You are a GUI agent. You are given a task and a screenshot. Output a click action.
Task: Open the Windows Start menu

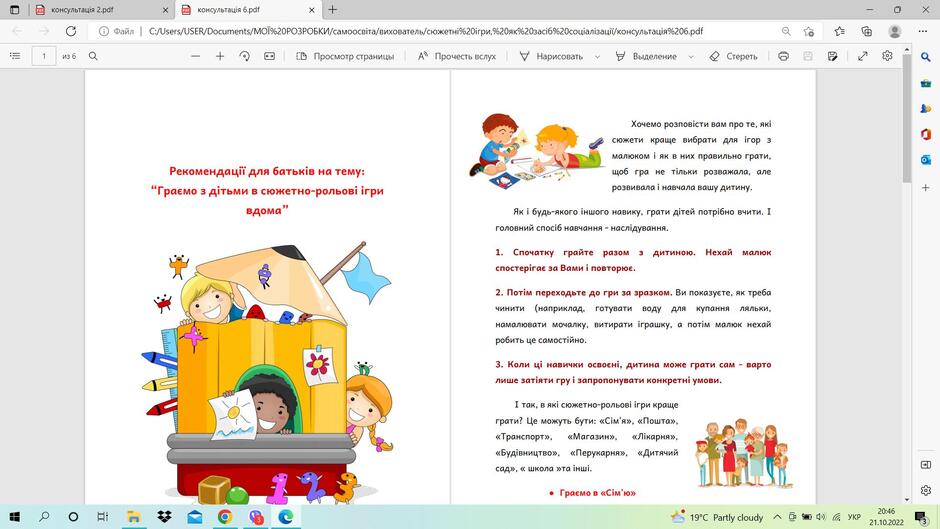click(14, 516)
